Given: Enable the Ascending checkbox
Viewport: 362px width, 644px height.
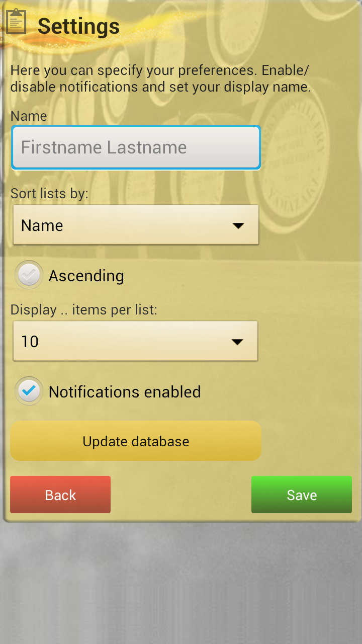Looking at the screenshot, I should [x=29, y=275].
